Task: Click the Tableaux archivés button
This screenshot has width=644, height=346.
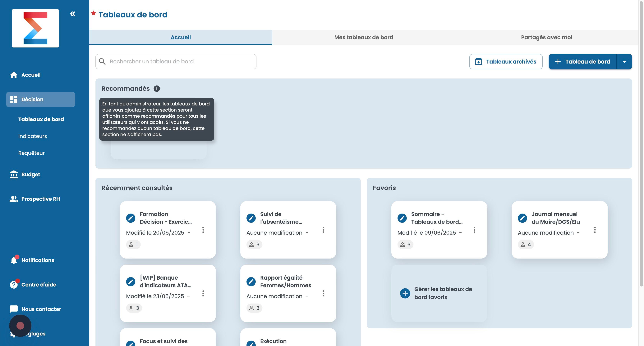Action: [505, 62]
